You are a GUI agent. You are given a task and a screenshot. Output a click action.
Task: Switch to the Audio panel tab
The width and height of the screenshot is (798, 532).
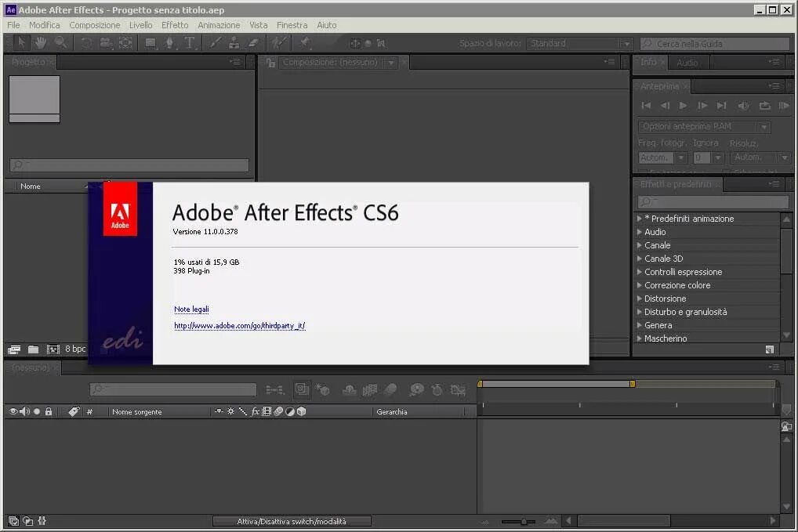point(687,63)
